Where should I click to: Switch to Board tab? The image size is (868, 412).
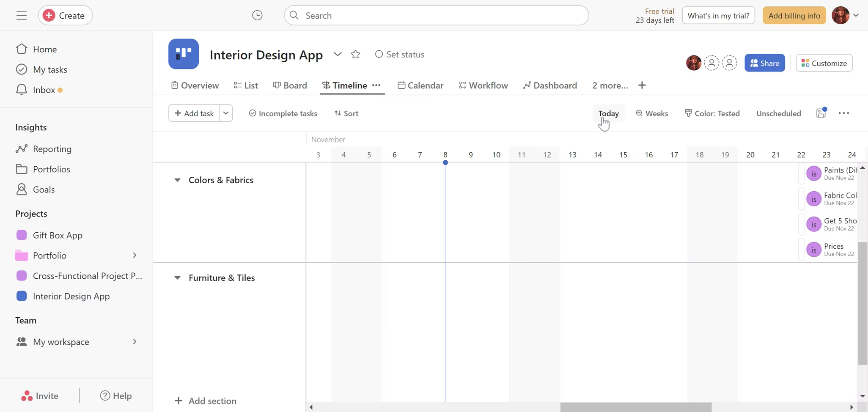(290, 85)
